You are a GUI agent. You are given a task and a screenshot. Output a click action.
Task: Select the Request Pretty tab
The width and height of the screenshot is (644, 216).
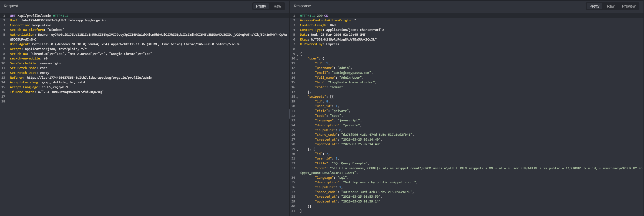[x=261, y=6]
